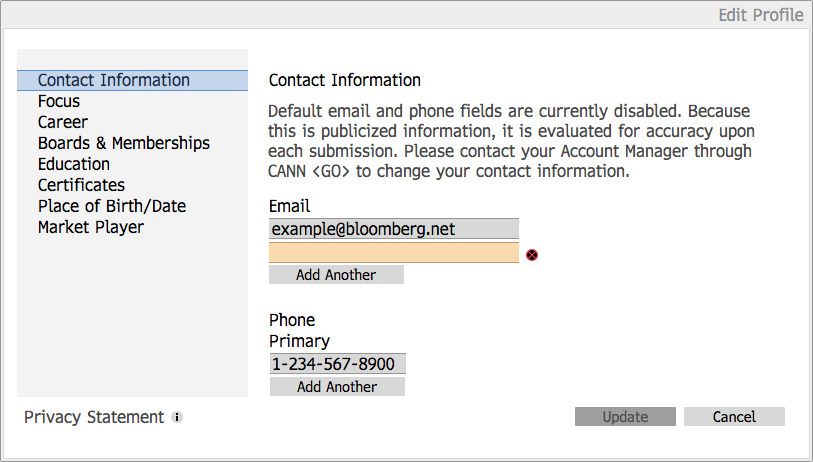Click the Update button
Viewport: 813px width, 462px height.
point(625,417)
